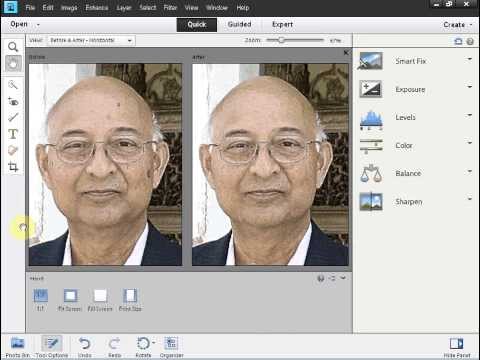Expand the Balance adjustment arrow

point(470,171)
